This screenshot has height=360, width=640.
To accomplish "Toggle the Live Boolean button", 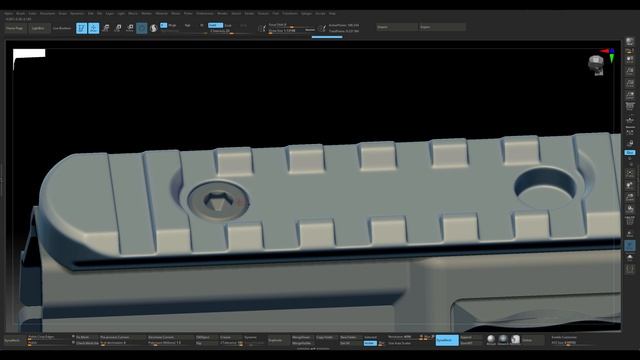I will click(x=62, y=28).
